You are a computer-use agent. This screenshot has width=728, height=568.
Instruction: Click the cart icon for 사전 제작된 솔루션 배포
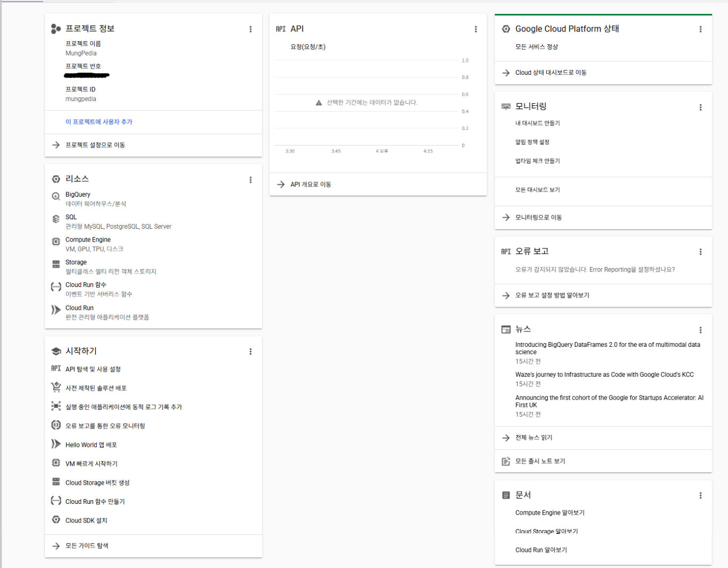click(56, 387)
